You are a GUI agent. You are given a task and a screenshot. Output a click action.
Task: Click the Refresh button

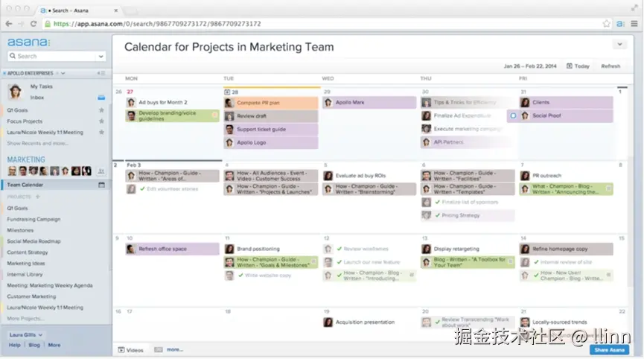click(x=610, y=66)
